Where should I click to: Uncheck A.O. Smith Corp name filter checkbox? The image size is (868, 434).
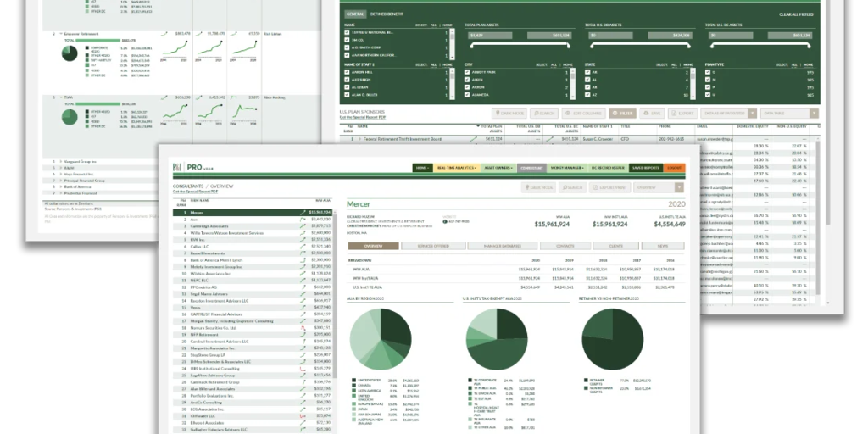coord(347,47)
